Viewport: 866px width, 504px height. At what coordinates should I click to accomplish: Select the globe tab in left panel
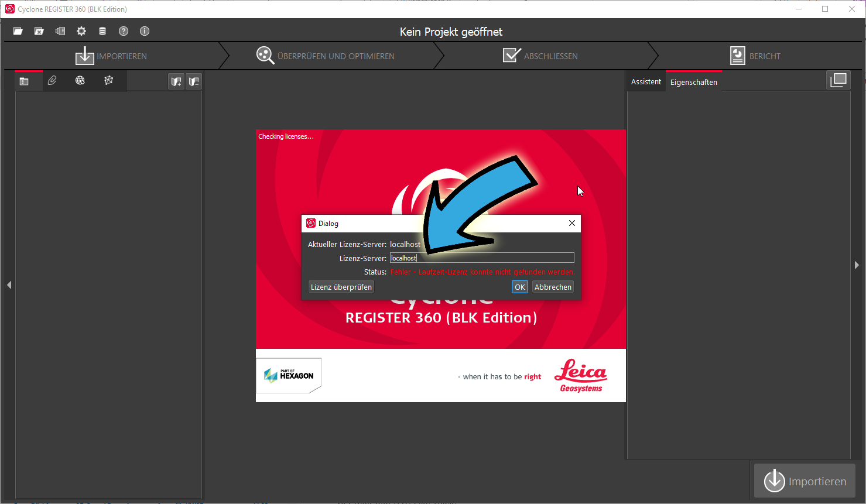[80, 81]
